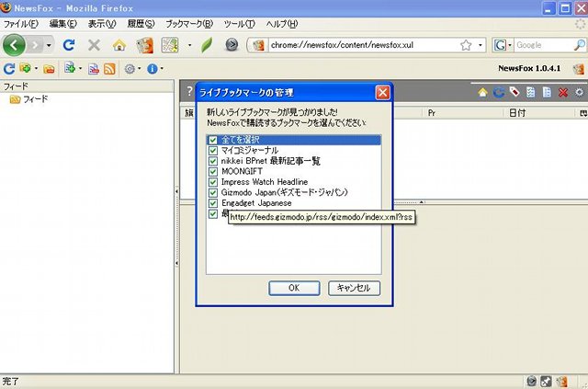Click the question mark help icon
588x389 pixels.
189,92
